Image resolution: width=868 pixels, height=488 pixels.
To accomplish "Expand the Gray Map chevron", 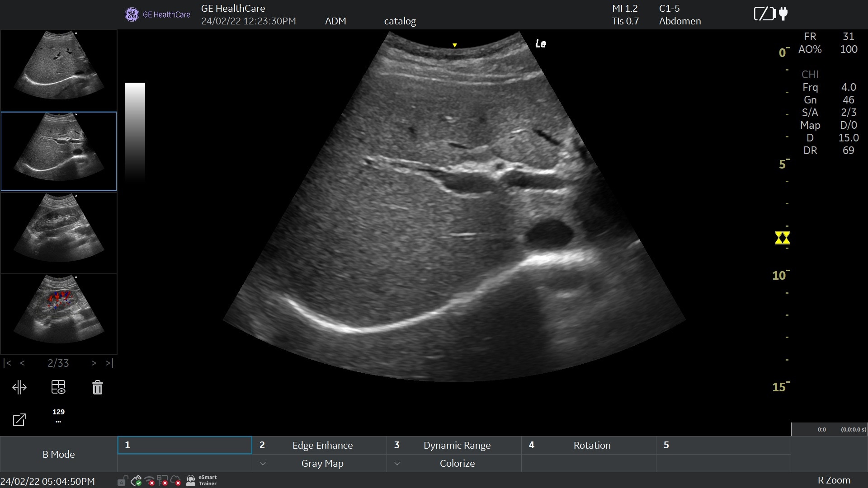I will (262, 464).
